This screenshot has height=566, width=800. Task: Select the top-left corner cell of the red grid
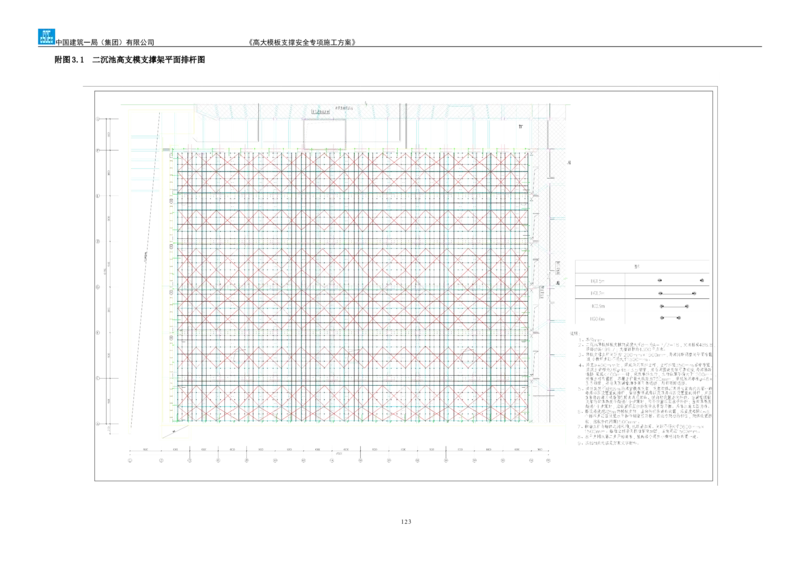point(185,166)
